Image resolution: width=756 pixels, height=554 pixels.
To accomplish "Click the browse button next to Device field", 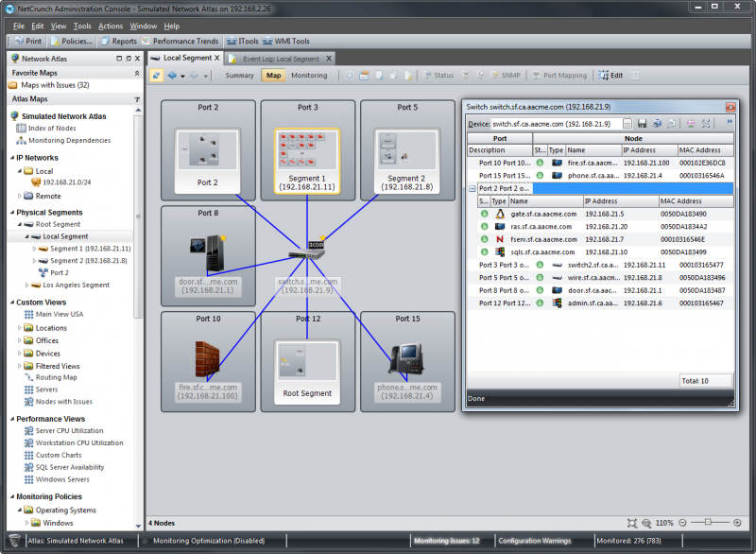I will tap(627, 124).
